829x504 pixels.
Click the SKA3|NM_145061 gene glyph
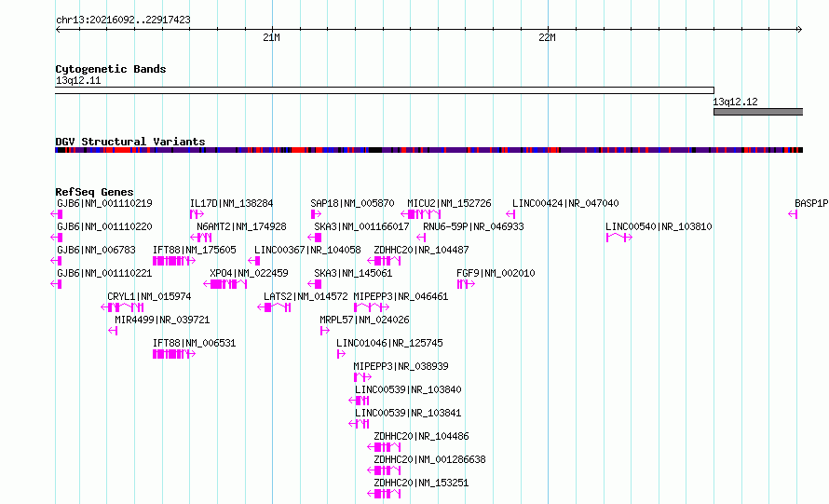coord(315,284)
